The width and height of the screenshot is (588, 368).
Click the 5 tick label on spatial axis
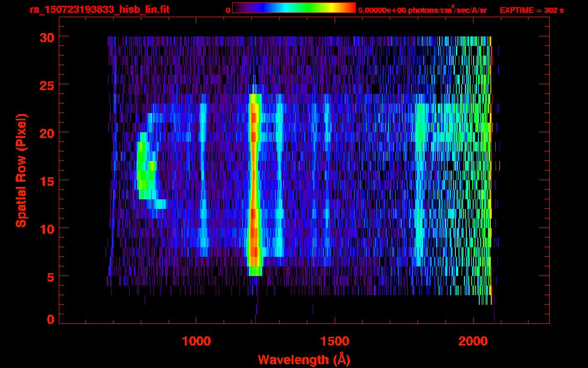[50, 276]
